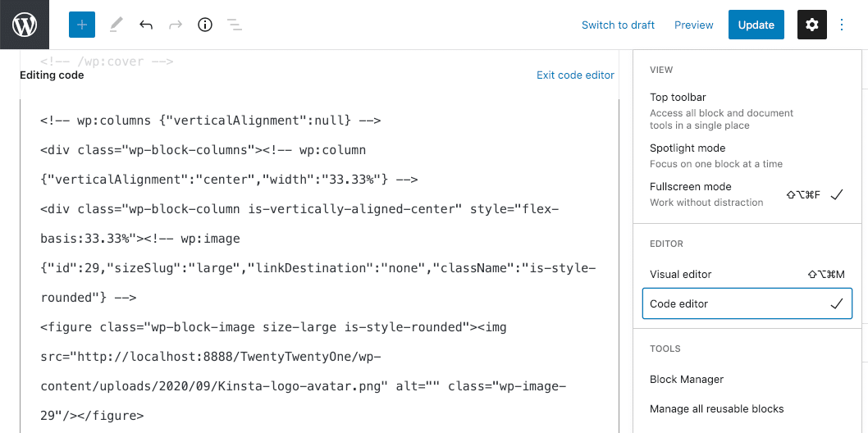
Task: Close the three-dot options menu
Action: click(842, 25)
